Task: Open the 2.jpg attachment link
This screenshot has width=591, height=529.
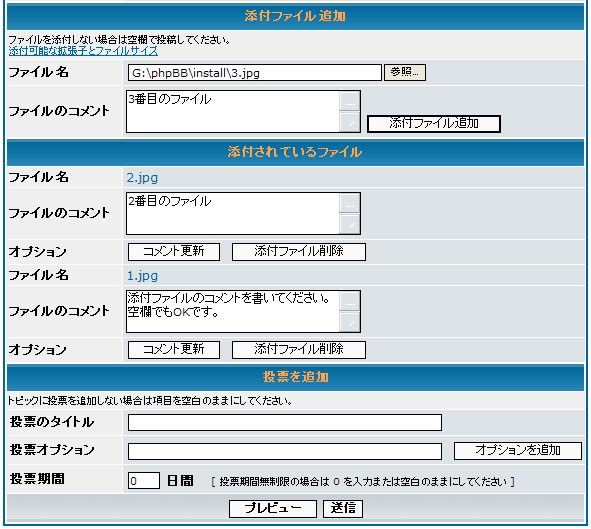Action: click(x=142, y=177)
